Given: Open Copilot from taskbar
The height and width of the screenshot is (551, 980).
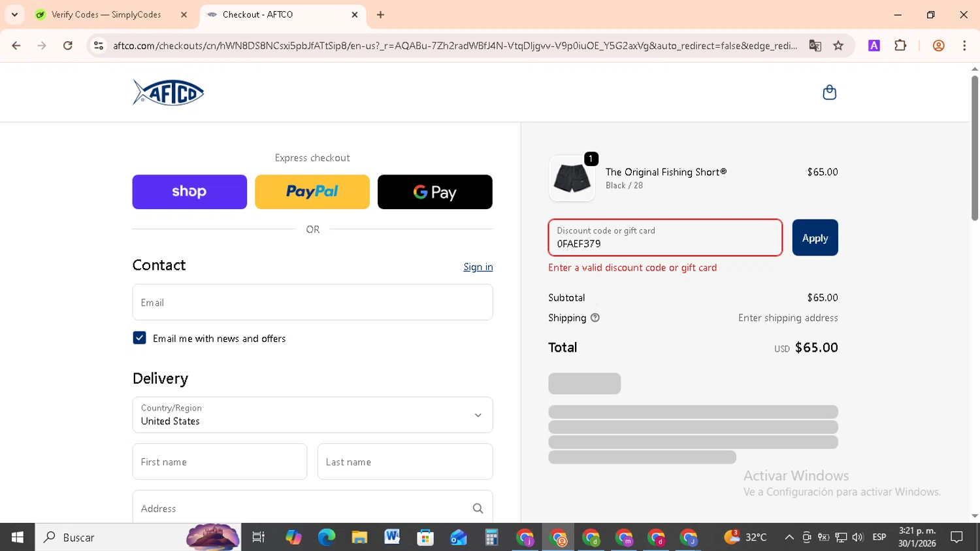Looking at the screenshot, I should click(293, 537).
